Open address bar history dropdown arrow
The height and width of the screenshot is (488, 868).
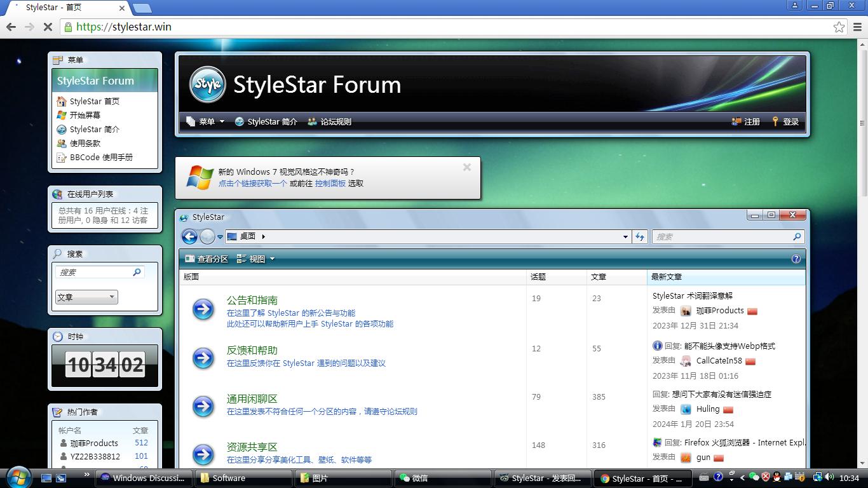tap(625, 237)
